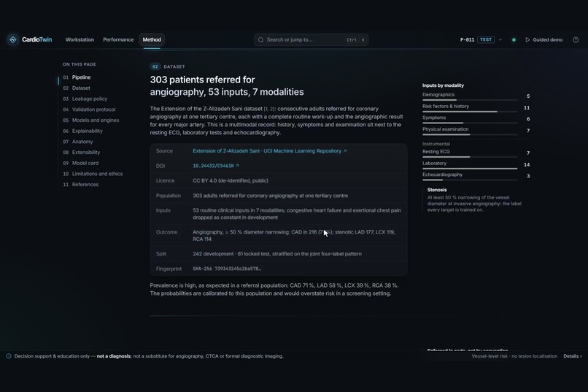Start the Guided demo
The width and height of the screenshot is (588, 392).
[x=543, y=39]
